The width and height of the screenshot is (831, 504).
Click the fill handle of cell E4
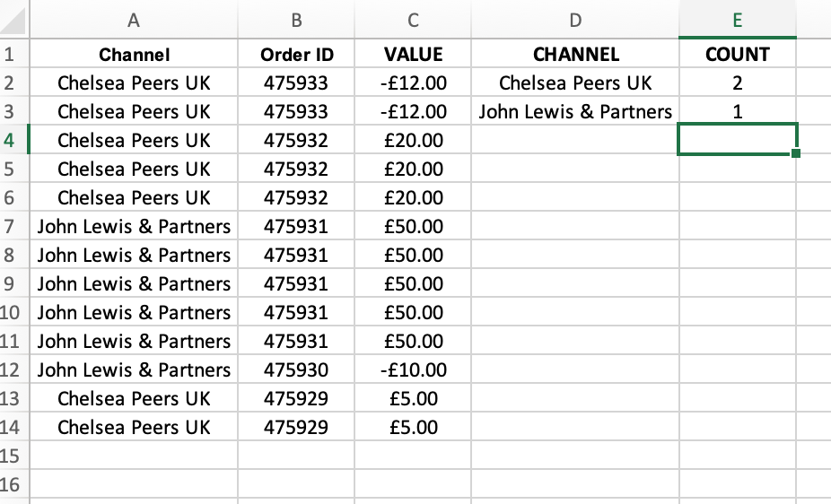point(795,153)
